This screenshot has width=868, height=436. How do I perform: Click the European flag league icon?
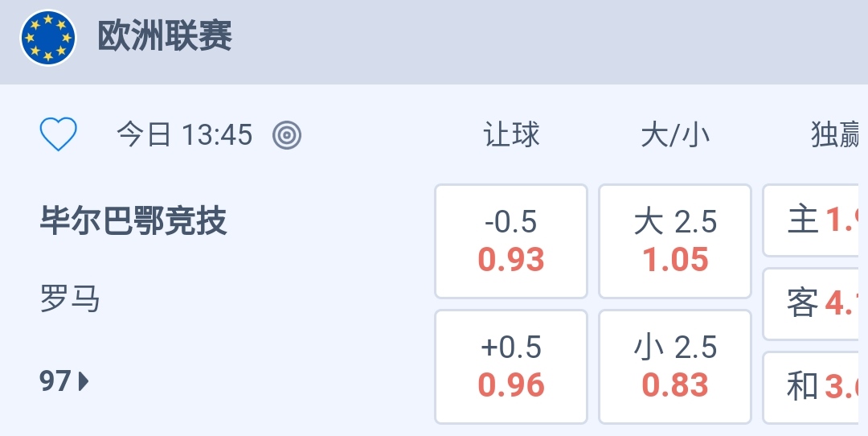[x=48, y=38]
